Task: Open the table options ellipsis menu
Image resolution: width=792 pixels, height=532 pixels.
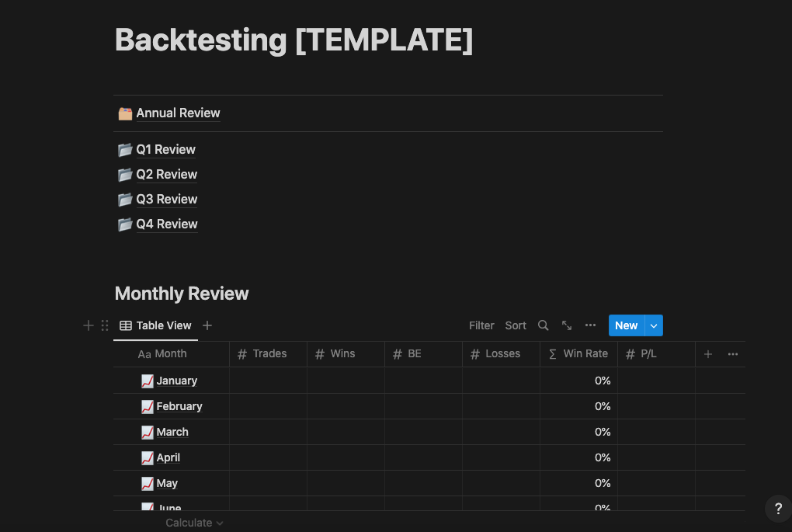Action: click(590, 325)
